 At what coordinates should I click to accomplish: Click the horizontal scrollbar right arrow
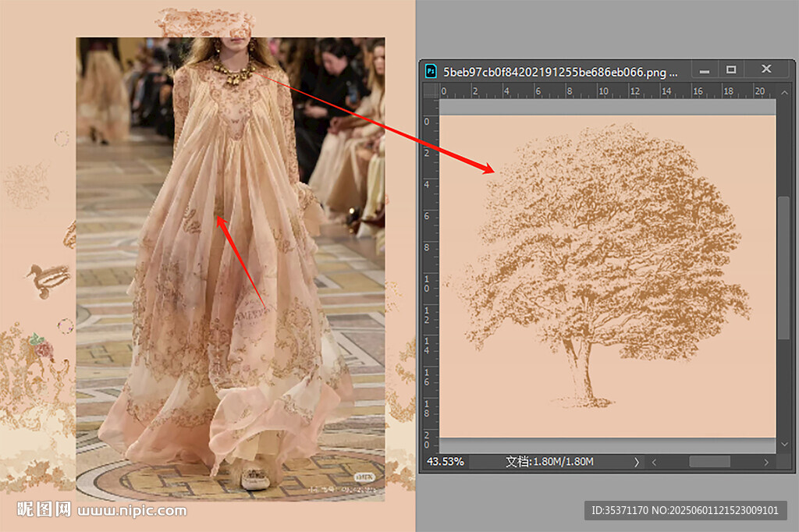point(766,462)
